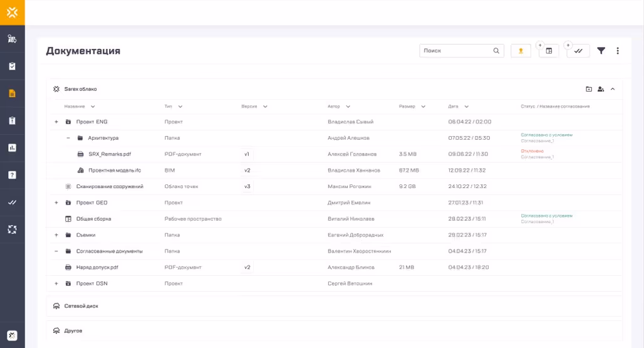Open the Общая сборка workspace
This screenshot has height=348, width=644.
pos(93,219)
